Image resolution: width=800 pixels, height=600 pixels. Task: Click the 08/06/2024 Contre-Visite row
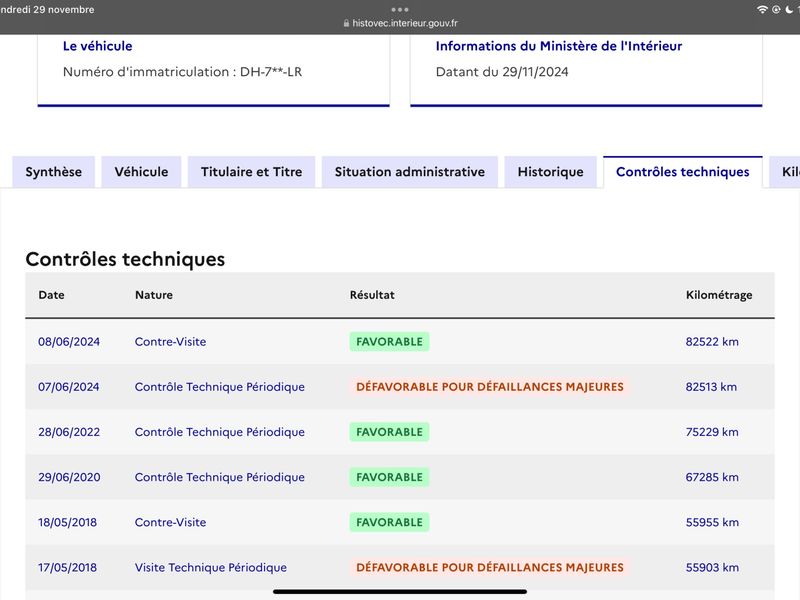point(400,341)
